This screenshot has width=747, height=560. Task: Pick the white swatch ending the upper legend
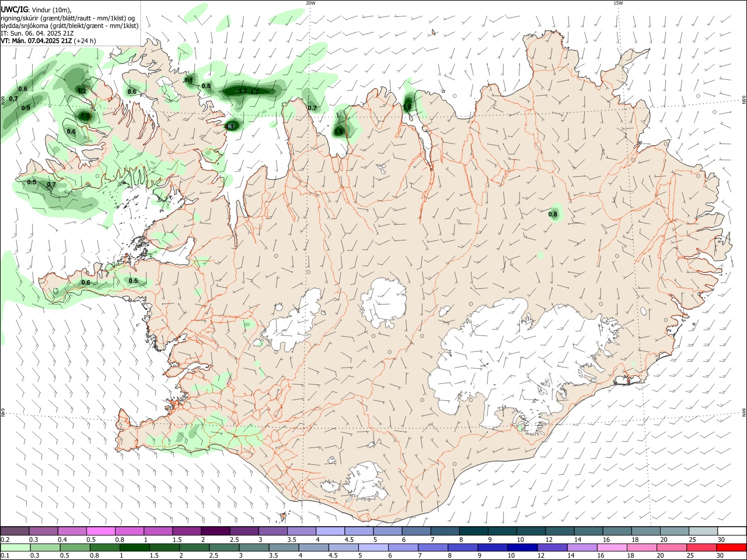click(732, 531)
